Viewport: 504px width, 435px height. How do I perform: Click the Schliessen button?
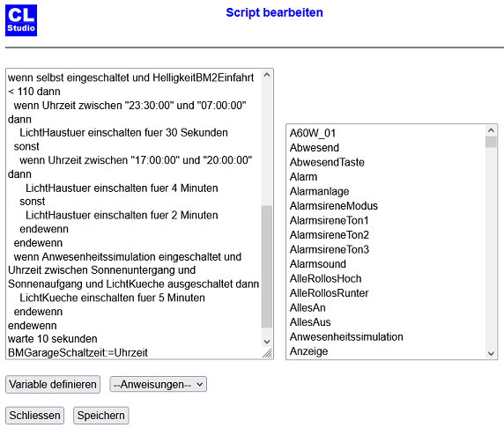pos(34,416)
